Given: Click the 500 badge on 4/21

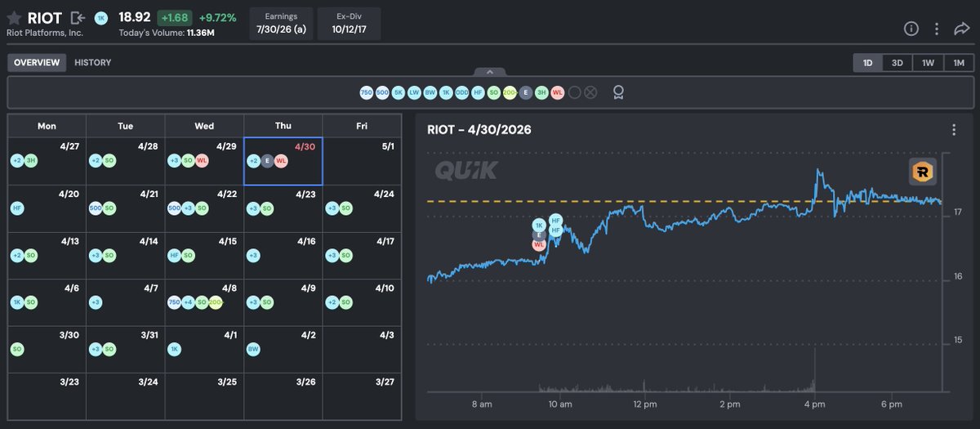Looking at the screenshot, I should 95,208.
